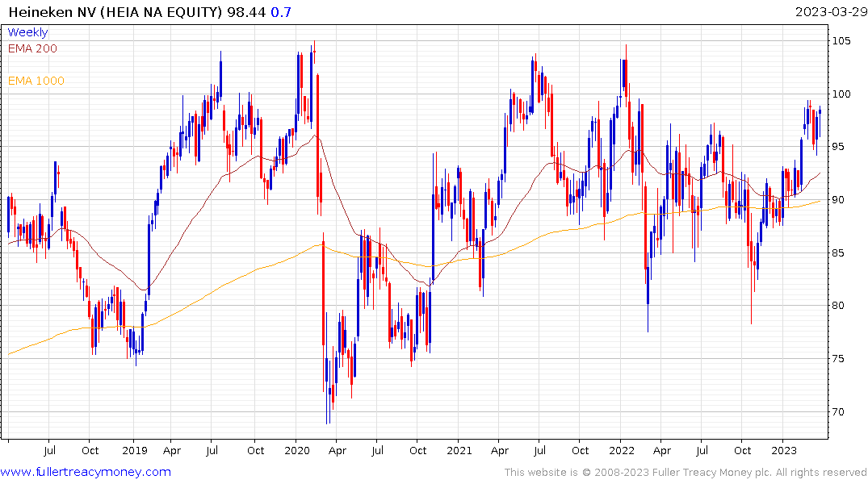Click the last price value 98.44
The width and height of the screenshot is (868, 484).
tap(246, 11)
